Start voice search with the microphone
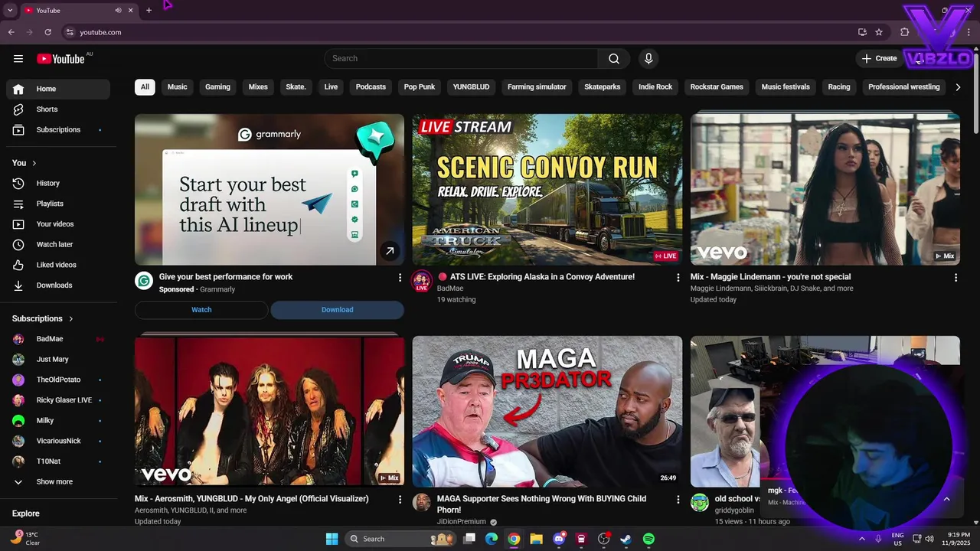Viewport: 980px width, 551px height. click(648, 59)
